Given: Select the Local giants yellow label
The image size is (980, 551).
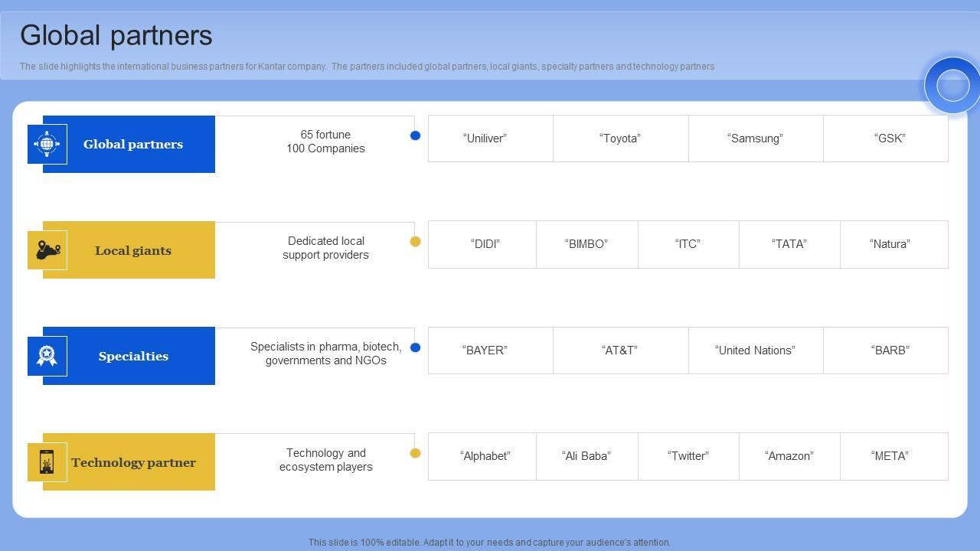Looking at the screenshot, I should [129, 250].
